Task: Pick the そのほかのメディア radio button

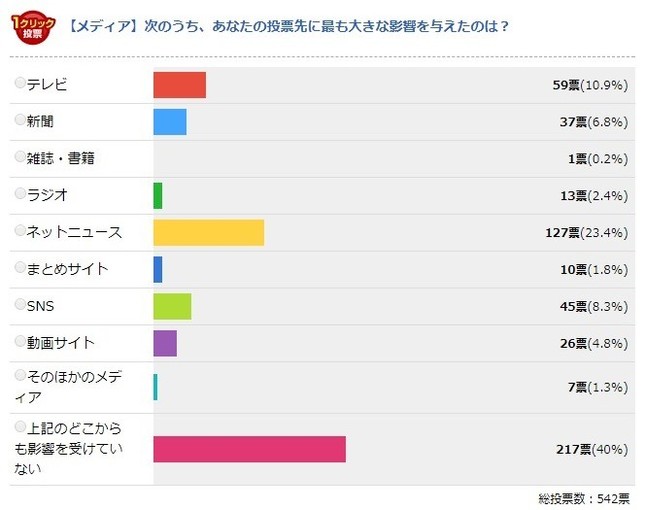Action: pos(20,377)
